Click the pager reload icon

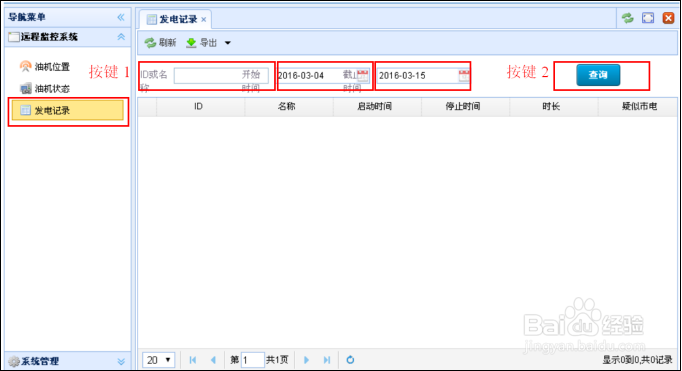(x=350, y=360)
